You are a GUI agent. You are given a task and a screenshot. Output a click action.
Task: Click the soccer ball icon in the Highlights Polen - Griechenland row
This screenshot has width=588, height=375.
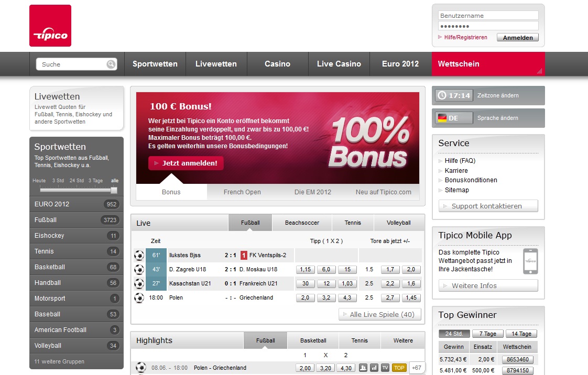(141, 368)
